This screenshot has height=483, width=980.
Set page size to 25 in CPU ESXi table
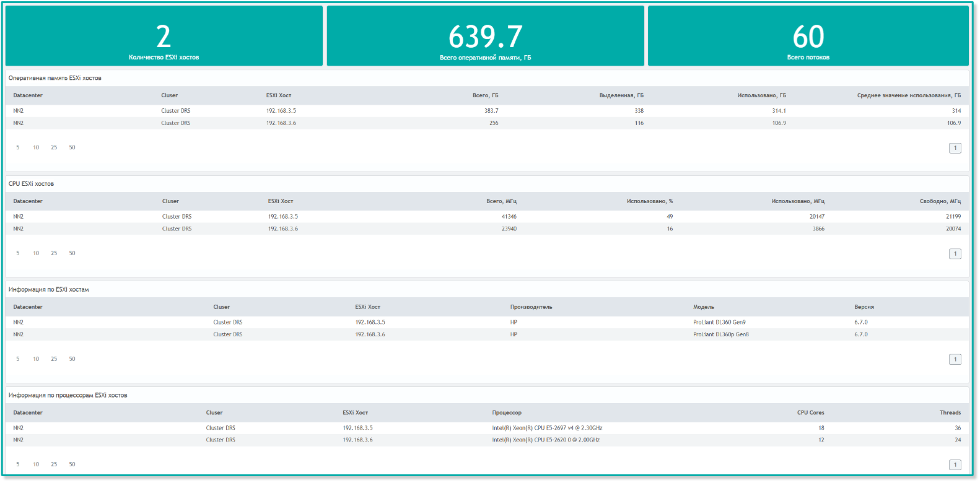(54, 253)
